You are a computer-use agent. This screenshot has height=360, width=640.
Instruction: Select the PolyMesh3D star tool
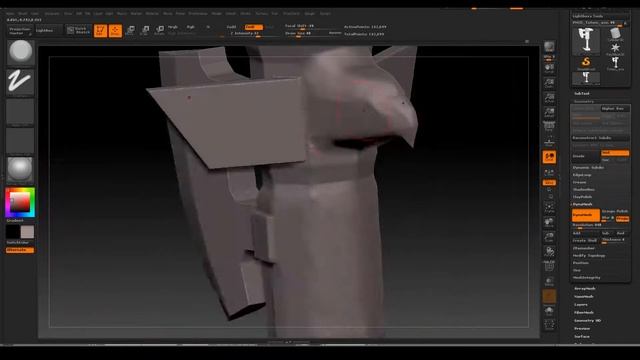[615, 49]
